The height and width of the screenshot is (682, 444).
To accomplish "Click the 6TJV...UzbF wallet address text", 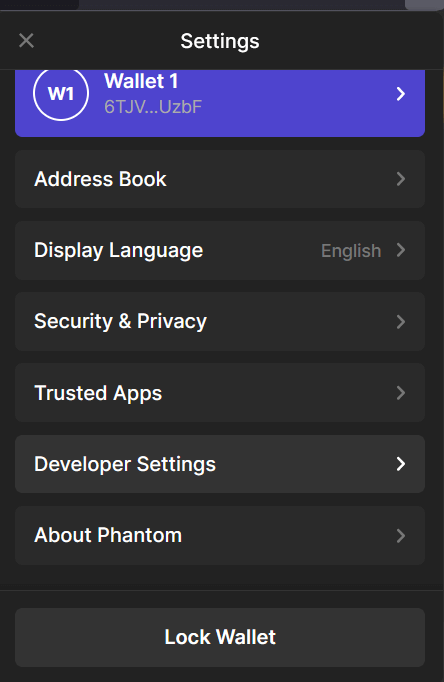I will 153,107.
